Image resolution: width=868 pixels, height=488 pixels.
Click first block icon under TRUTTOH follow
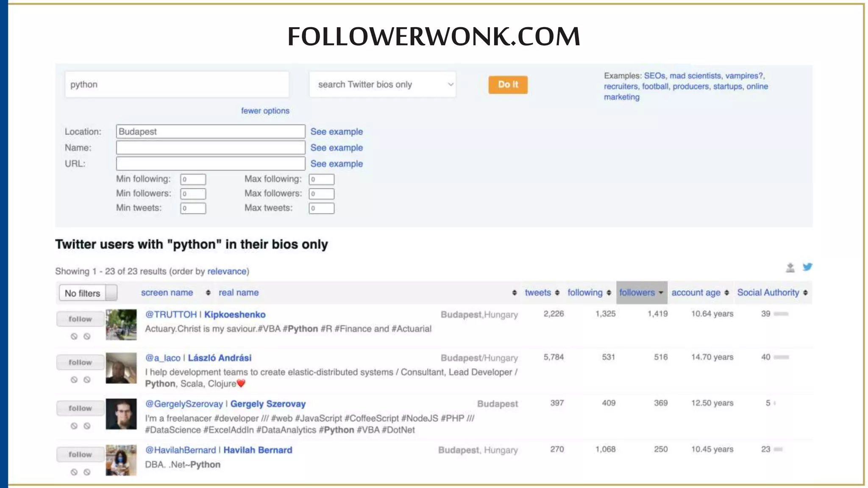(x=74, y=336)
